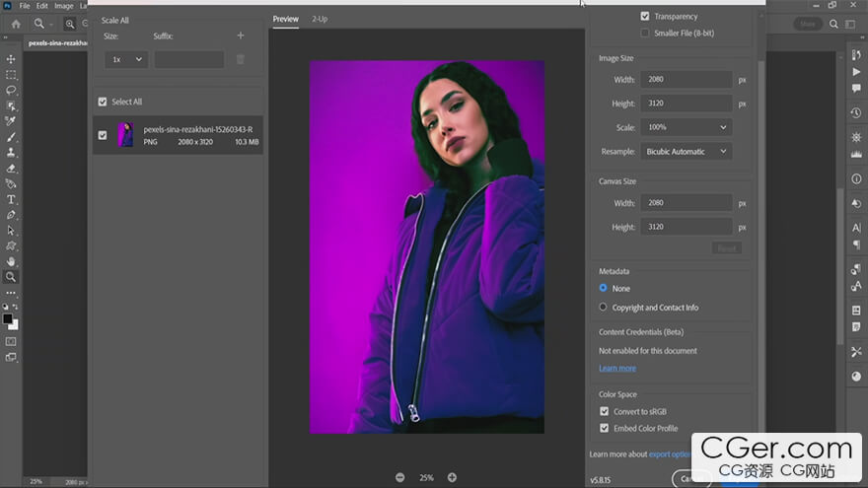Click the Suffix input field
Screen dimensions: 868x488
tap(189, 59)
